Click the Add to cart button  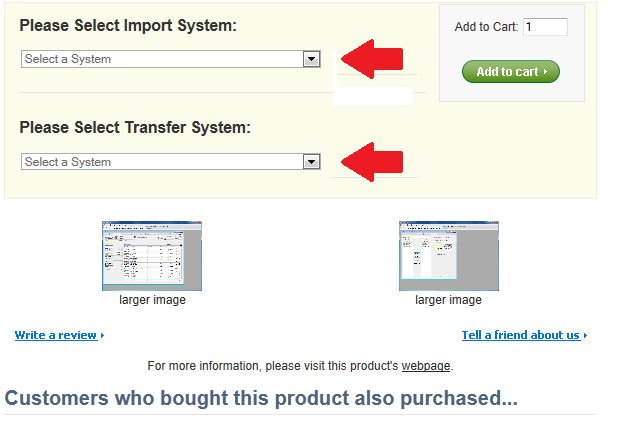(511, 72)
